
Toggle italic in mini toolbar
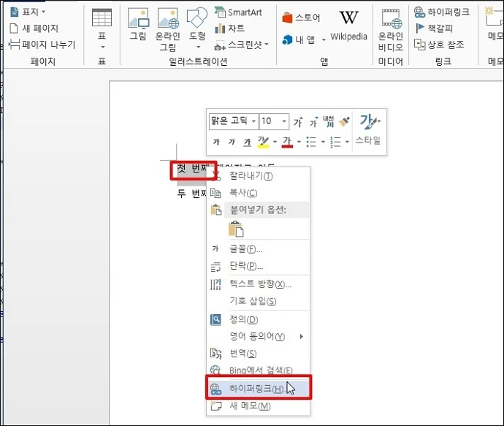(x=232, y=142)
